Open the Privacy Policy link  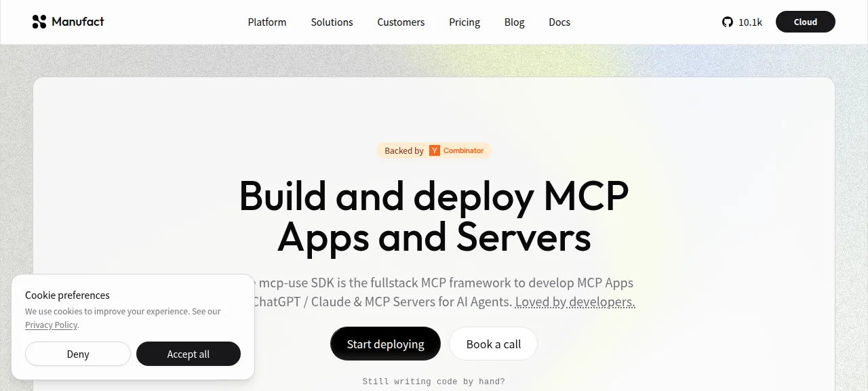(51, 325)
